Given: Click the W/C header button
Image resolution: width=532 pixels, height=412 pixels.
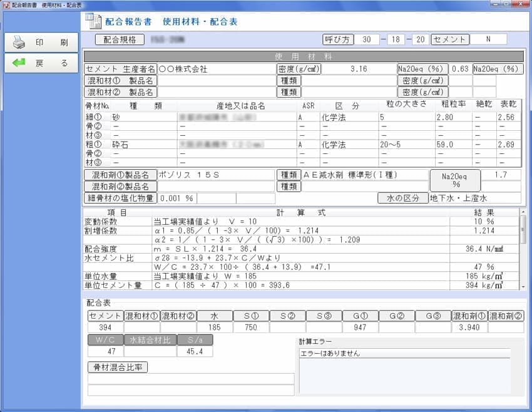Looking at the screenshot, I should tap(105, 340).
